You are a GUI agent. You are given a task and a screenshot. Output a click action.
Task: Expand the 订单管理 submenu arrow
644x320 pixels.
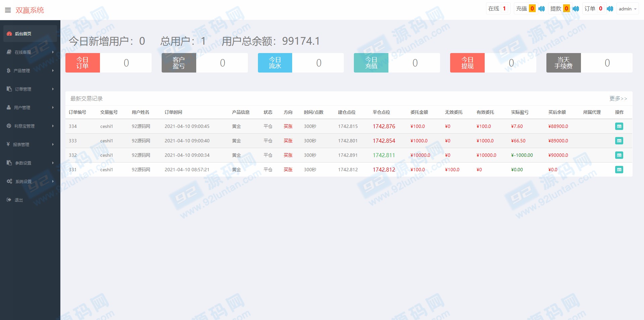pyautogui.click(x=53, y=89)
